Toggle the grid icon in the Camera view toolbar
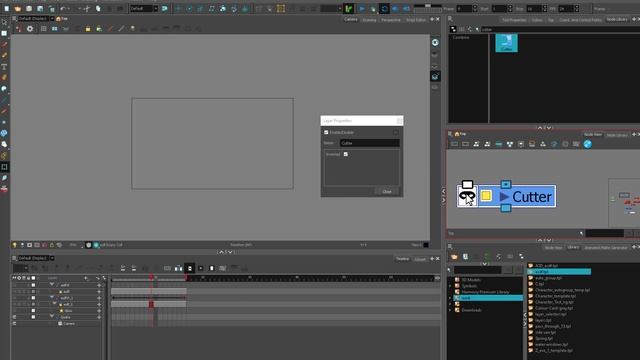Screen dimensions: 640x360 43,29
